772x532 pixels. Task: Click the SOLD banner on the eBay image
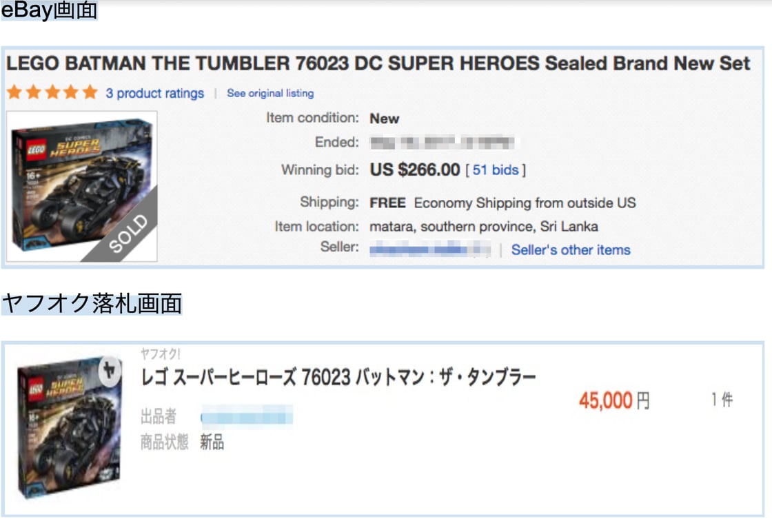128,234
